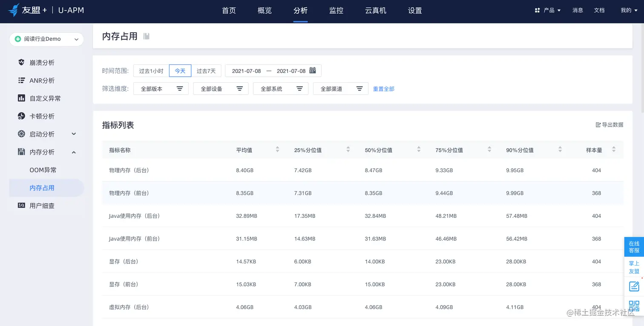Open the 全部系统 filter dropdown
Viewport: 644px width, 326px height.
281,89
